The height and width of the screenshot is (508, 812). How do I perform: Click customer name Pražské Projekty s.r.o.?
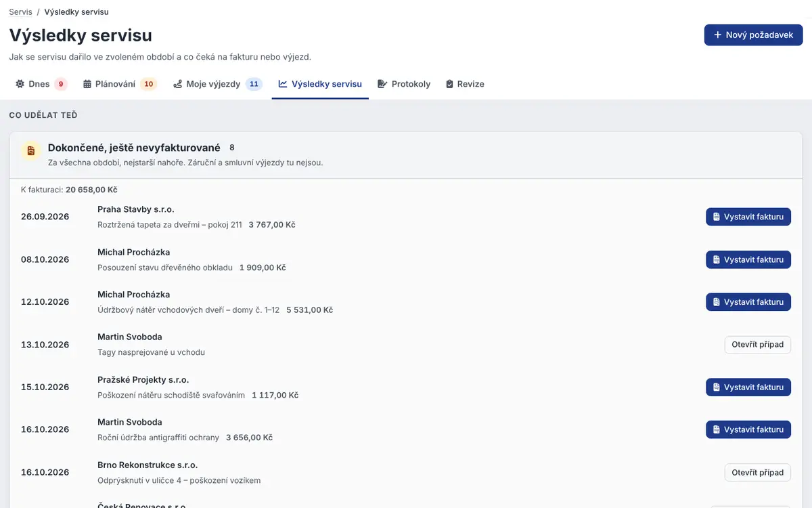point(143,379)
